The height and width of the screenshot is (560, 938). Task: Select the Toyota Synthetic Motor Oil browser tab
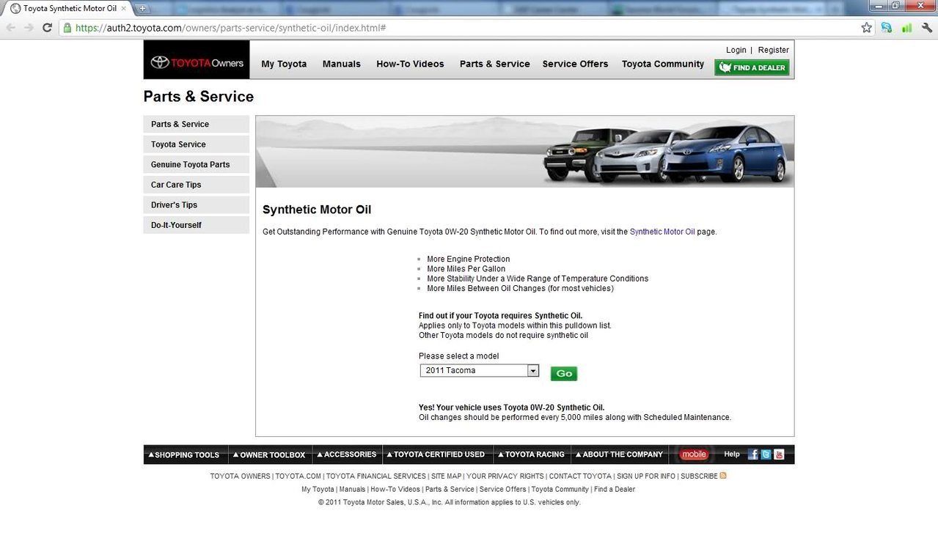pos(68,8)
